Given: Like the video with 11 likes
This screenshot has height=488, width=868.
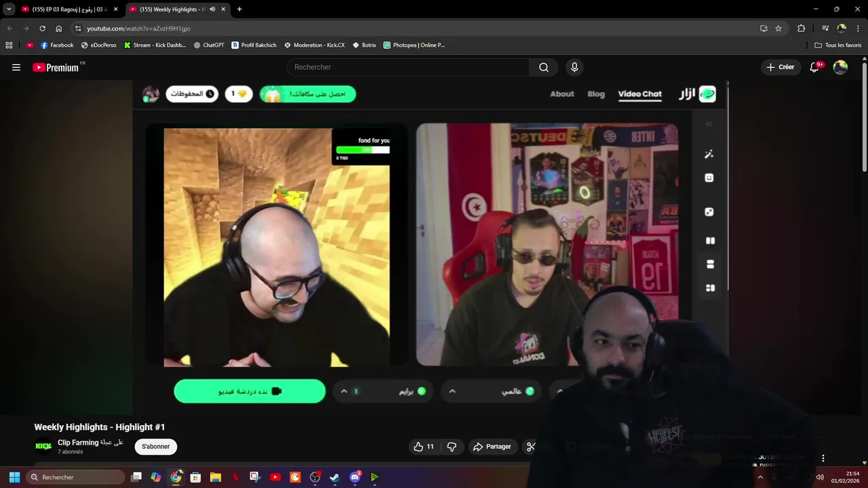Looking at the screenshot, I should pos(425,447).
